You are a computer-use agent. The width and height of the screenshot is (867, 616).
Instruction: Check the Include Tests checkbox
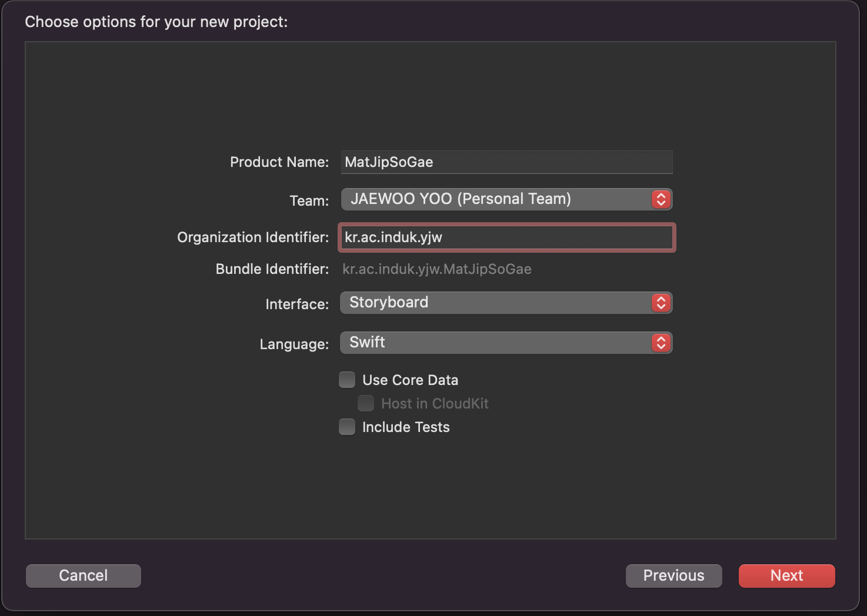347,427
